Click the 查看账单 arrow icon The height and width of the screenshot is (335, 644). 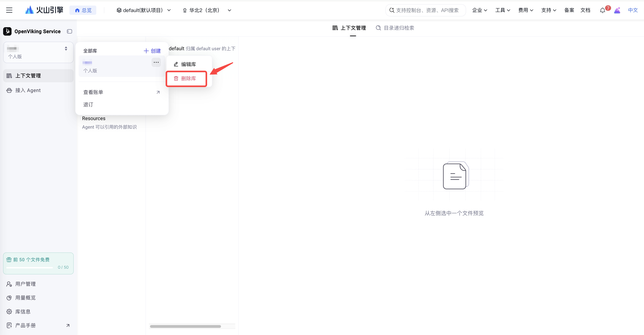[158, 92]
